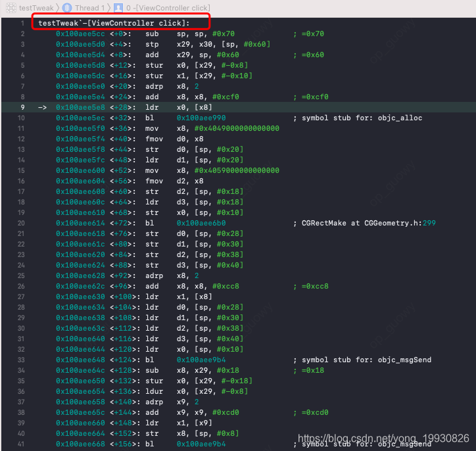Click operand '#0xcd0' on line 38
The image size is (476, 451).
226,412
